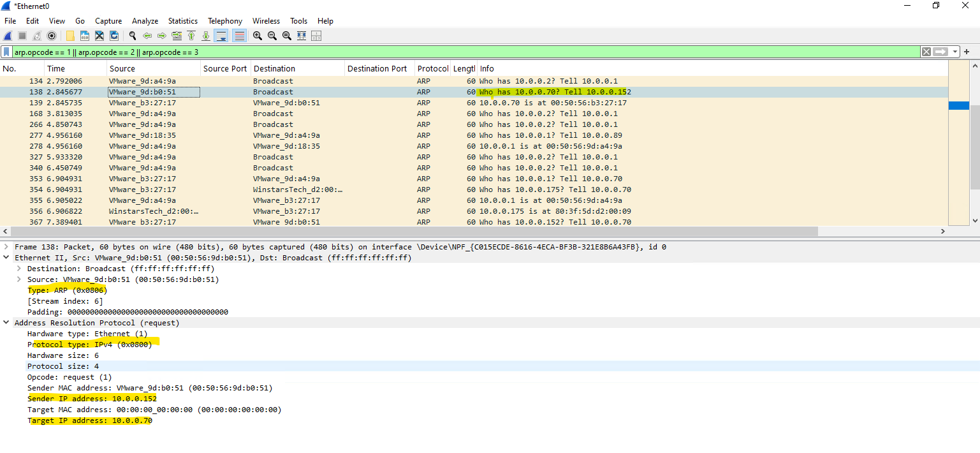Toggle packet colorization rules button
The height and width of the screenshot is (453, 980).
coord(239,36)
